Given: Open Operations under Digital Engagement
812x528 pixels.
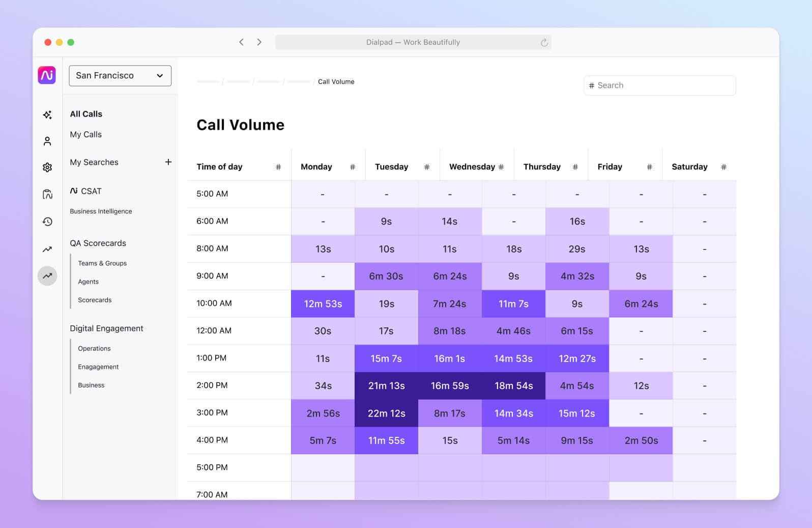Looking at the screenshot, I should [x=94, y=349].
